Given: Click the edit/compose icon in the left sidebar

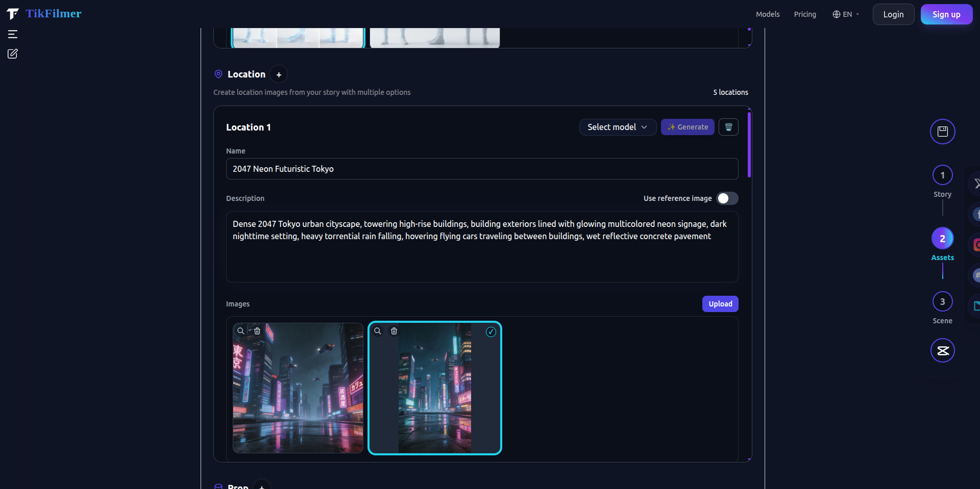Looking at the screenshot, I should click(x=13, y=54).
